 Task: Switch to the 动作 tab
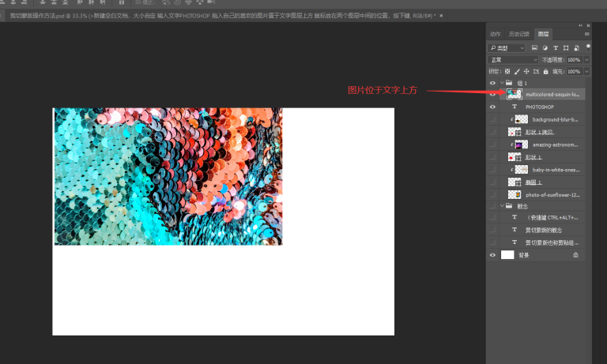coord(495,34)
